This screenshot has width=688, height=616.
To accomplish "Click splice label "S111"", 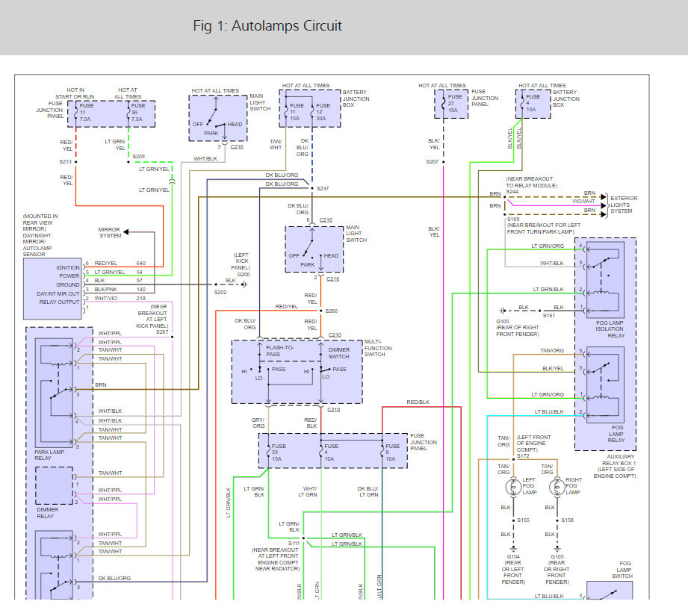I will (294, 544).
